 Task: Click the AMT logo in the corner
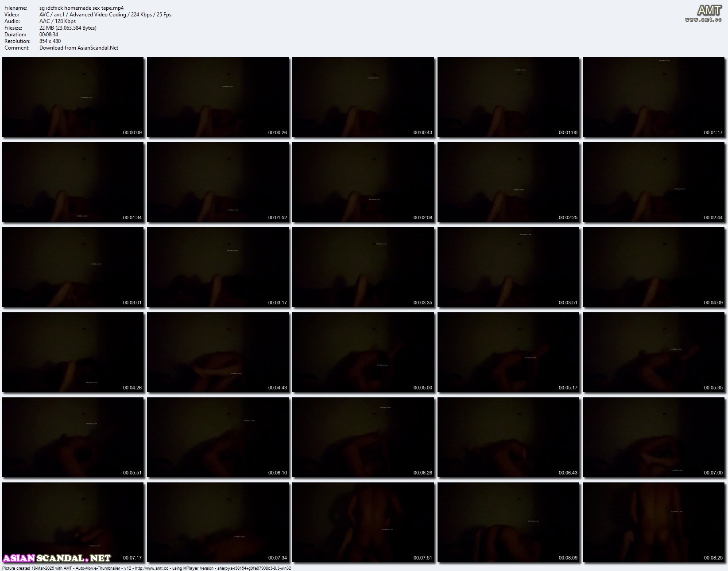pyautogui.click(x=709, y=10)
